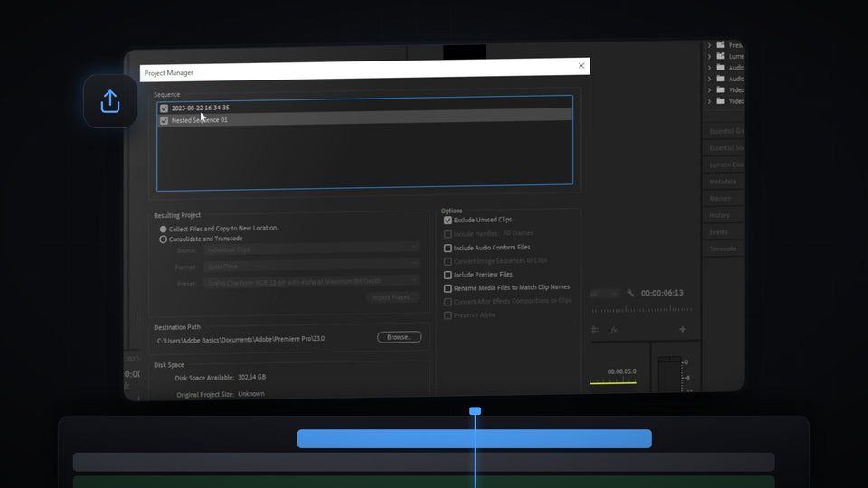The width and height of the screenshot is (868, 488).
Task: Open the Format dropdown showing QuickTime
Action: click(x=311, y=265)
